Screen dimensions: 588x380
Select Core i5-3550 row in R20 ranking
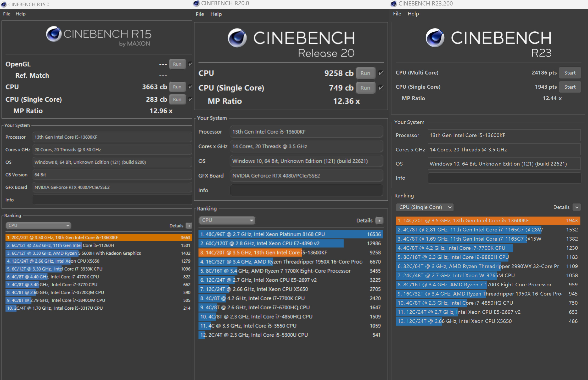click(x=291, y=326)
